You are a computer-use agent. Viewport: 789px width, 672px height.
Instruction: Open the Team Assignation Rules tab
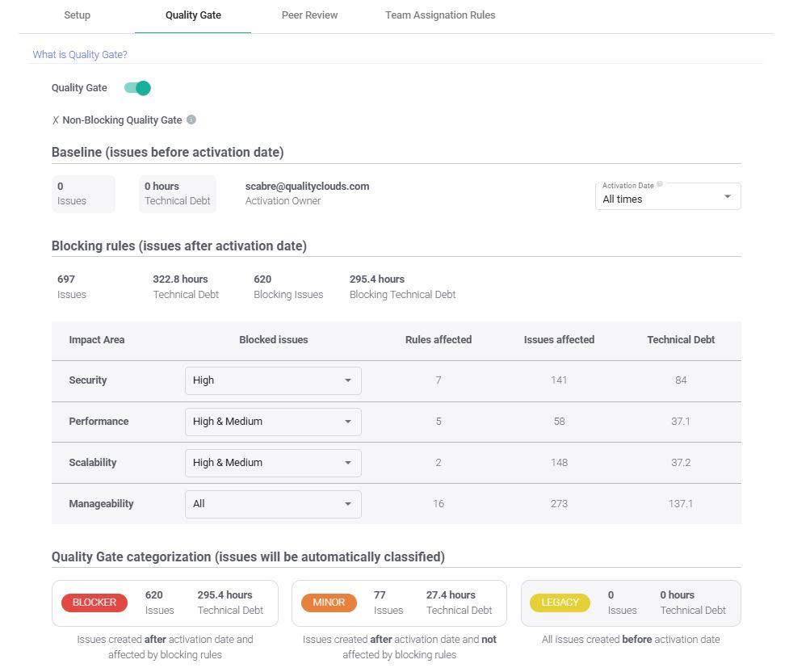pos(440,15)
